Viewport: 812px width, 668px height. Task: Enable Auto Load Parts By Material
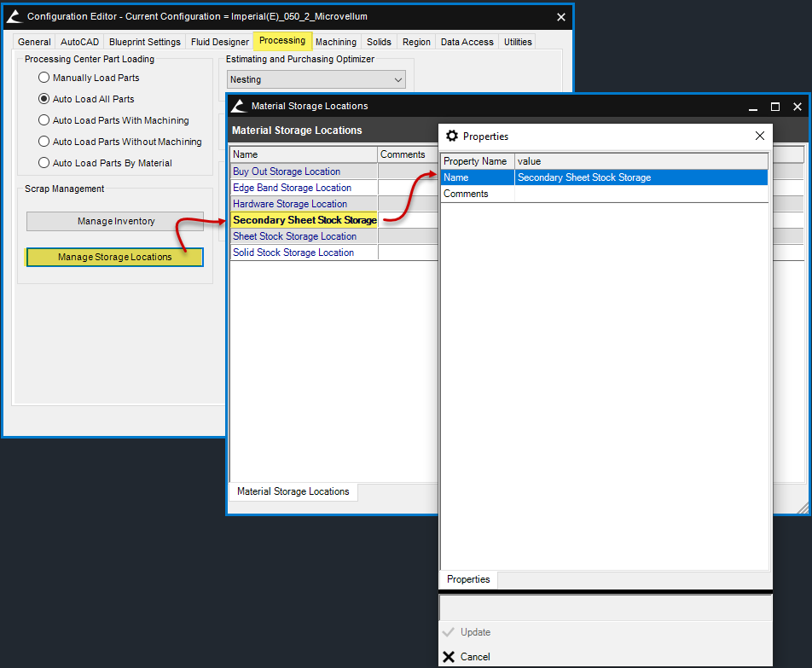pos(44,163)
